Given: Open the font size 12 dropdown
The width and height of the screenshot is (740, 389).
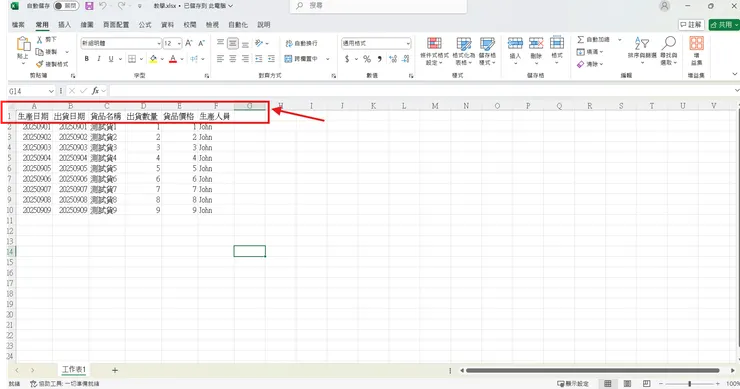Looking at the screenshot, I should coord(179,43).
